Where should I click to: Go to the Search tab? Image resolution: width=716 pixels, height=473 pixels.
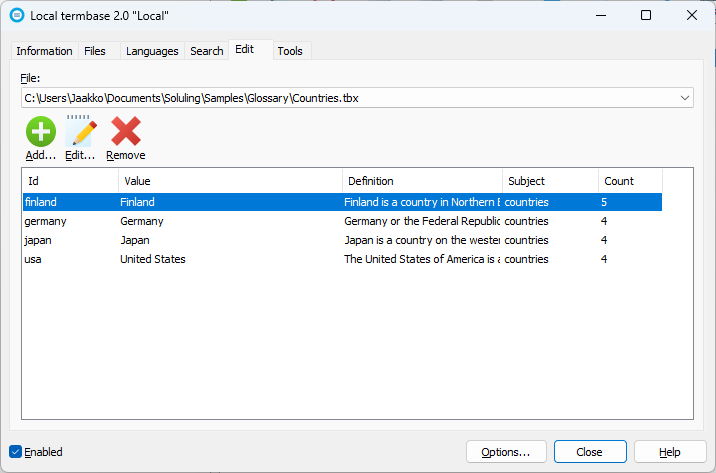click(207, 51)
